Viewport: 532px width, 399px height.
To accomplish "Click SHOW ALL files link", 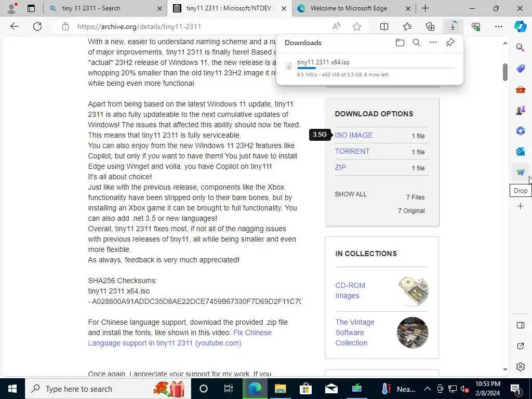I will point(351,194).
